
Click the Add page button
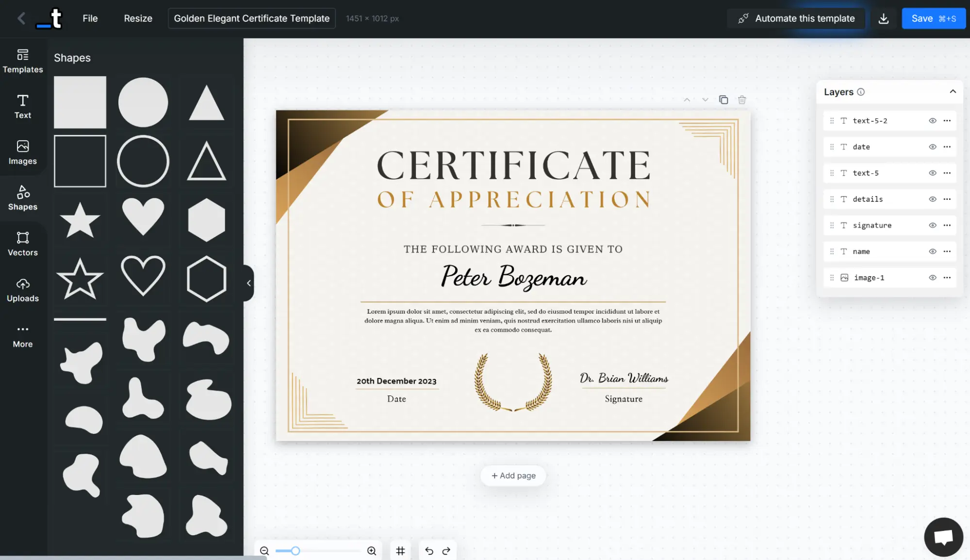[513, 475]
